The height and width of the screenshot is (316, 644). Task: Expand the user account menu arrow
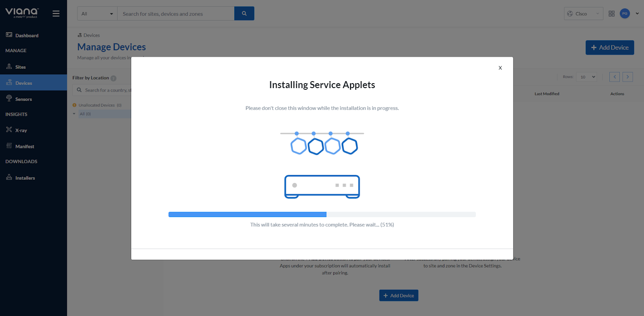tap(637, 14)
